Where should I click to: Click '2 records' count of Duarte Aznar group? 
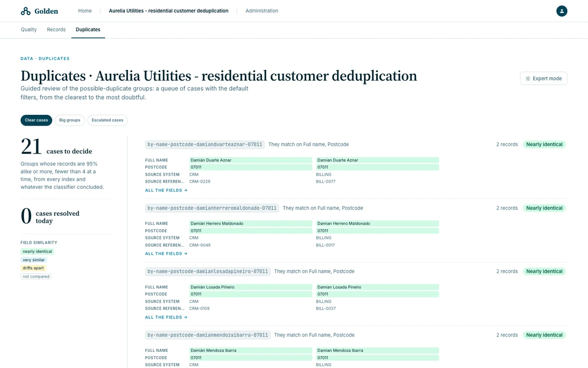[507, 145]
